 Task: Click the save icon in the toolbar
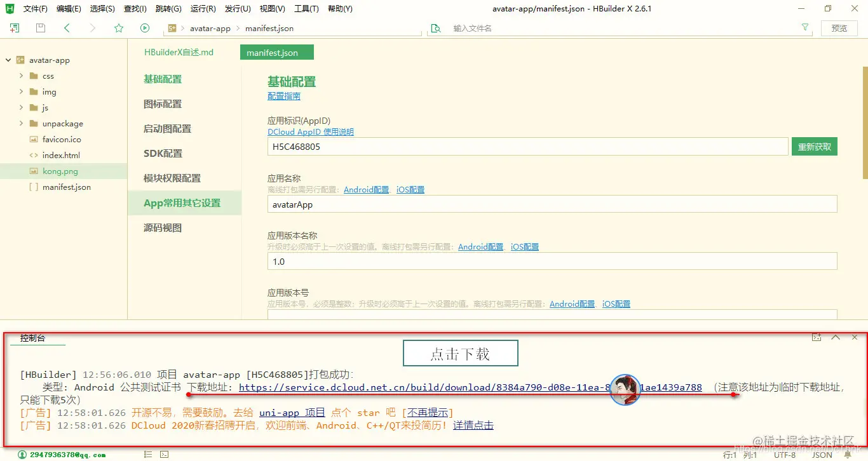coord(39,28)
